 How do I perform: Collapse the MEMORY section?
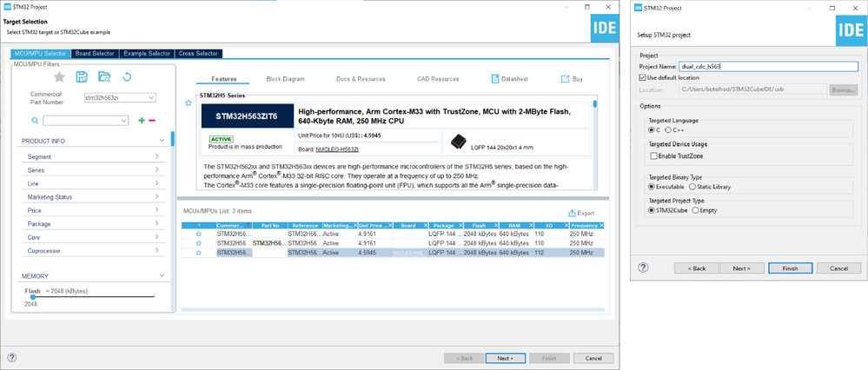(162, 275)
